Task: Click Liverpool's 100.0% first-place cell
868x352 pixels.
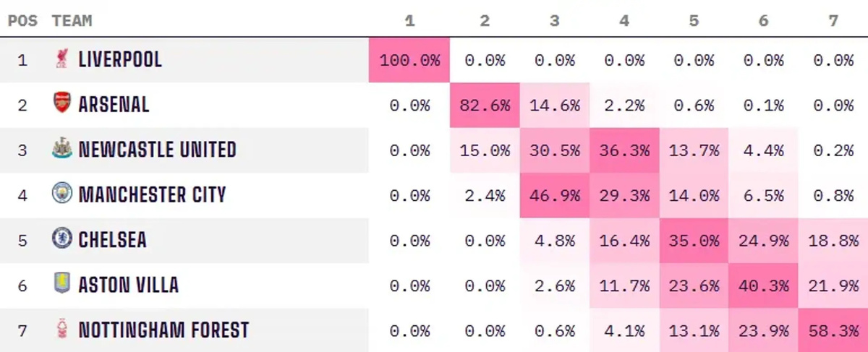Action: tap(409, 60)
